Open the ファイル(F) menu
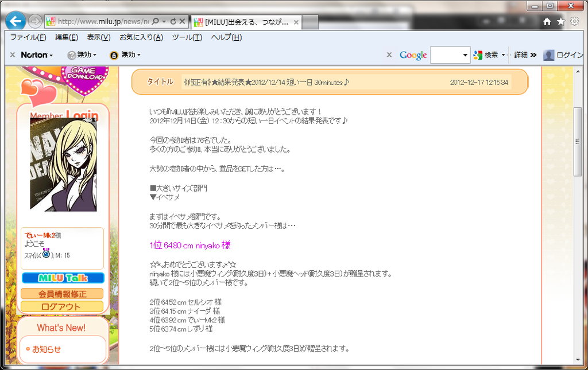This screenshot has width=588, height=370. click(28, 37)
